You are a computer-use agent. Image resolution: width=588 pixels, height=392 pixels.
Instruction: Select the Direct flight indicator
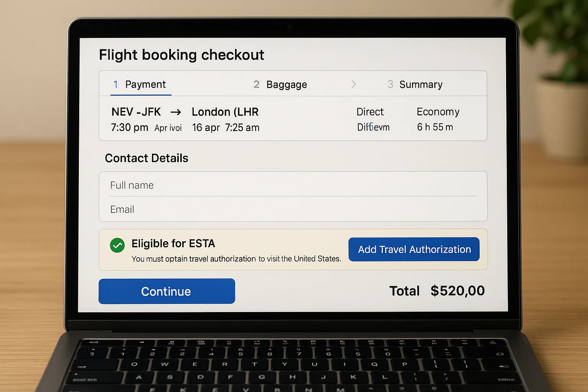[370, 112]
